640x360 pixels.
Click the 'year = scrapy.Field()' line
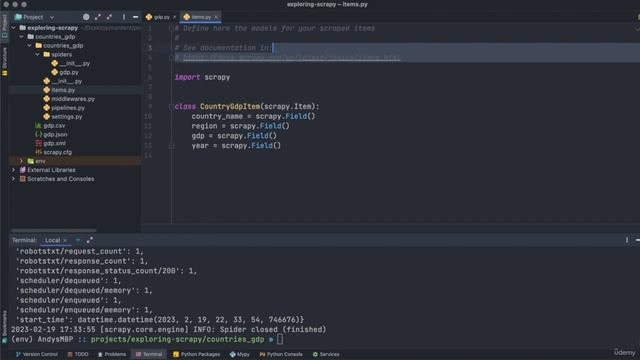point(236,146)
